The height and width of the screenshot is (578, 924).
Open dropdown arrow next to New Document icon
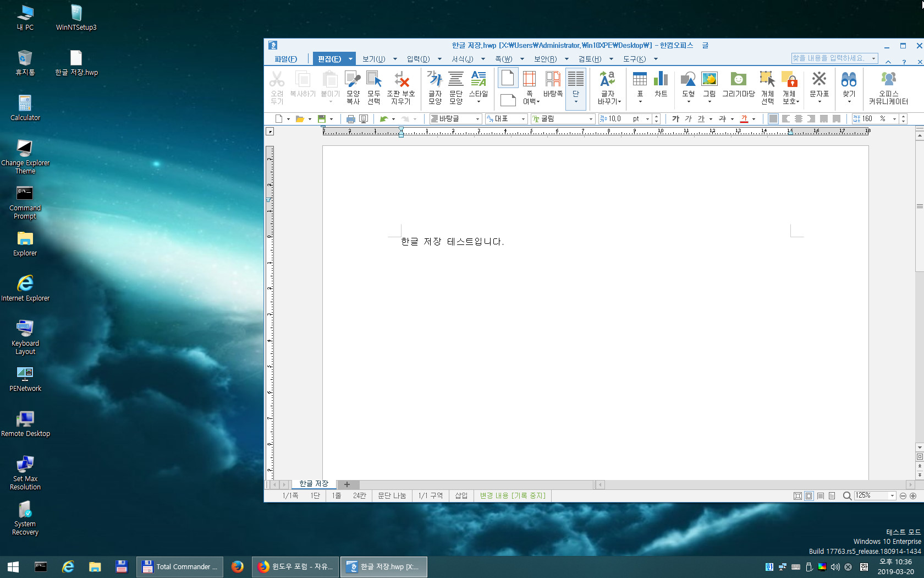[288, 119]
